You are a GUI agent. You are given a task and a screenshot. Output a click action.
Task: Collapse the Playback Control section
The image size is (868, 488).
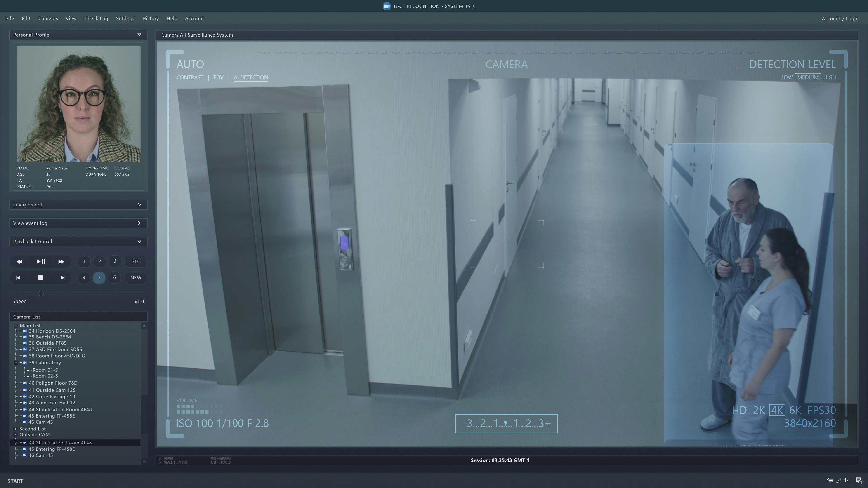point(139,242)
